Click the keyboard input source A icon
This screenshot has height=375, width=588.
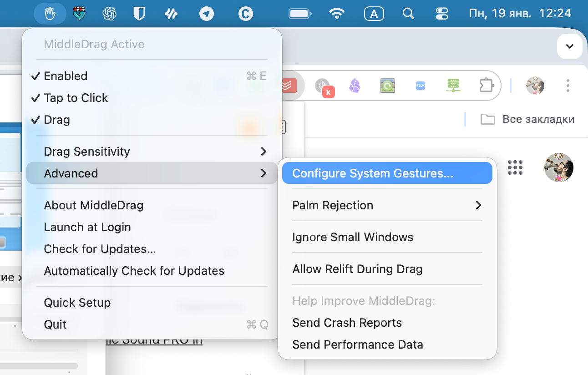point(374,14)
